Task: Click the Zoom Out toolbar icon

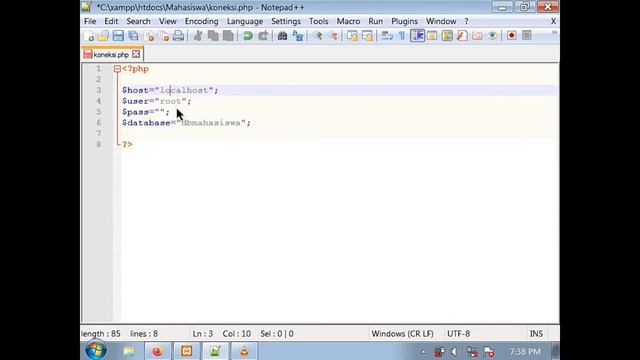Action: pos(333,36)
